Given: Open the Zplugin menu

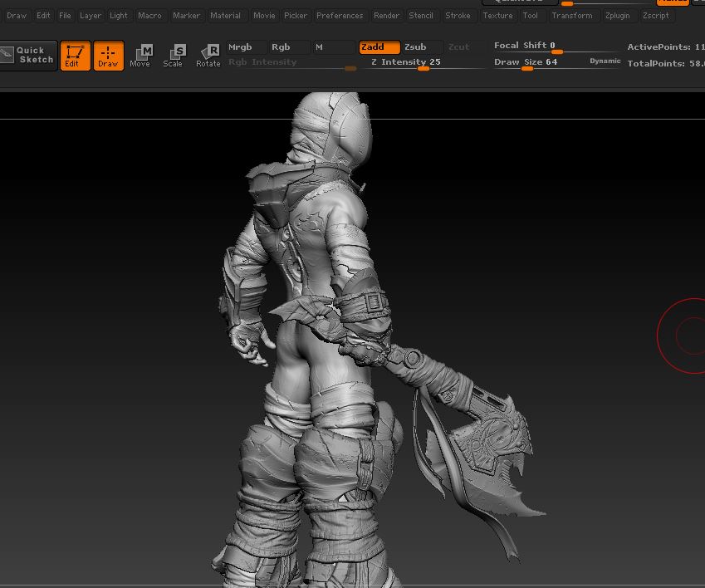Looking at the screenshot, I should tap(617, 16).
